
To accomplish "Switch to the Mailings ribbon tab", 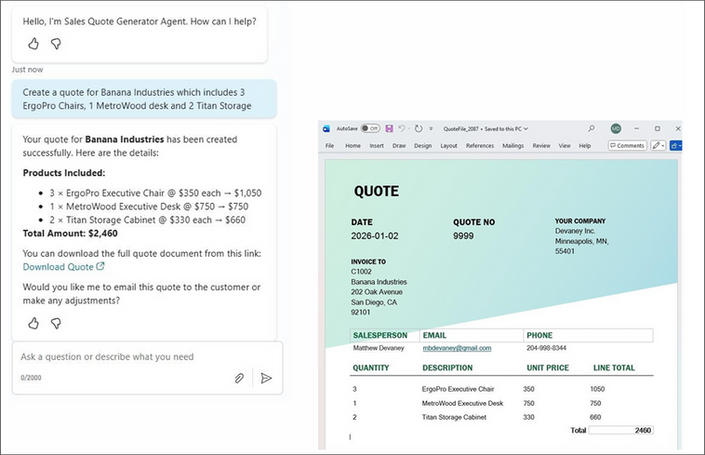I will pos(513,146).
